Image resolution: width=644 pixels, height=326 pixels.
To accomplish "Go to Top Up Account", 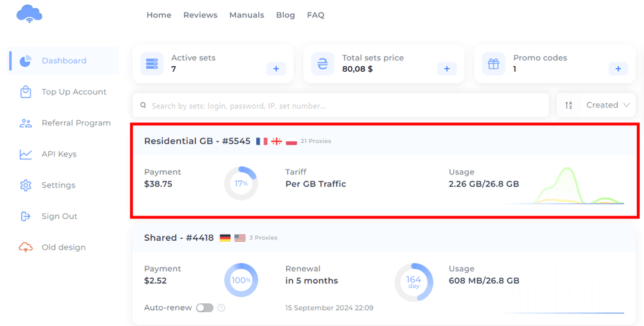I will pos(73,92).
